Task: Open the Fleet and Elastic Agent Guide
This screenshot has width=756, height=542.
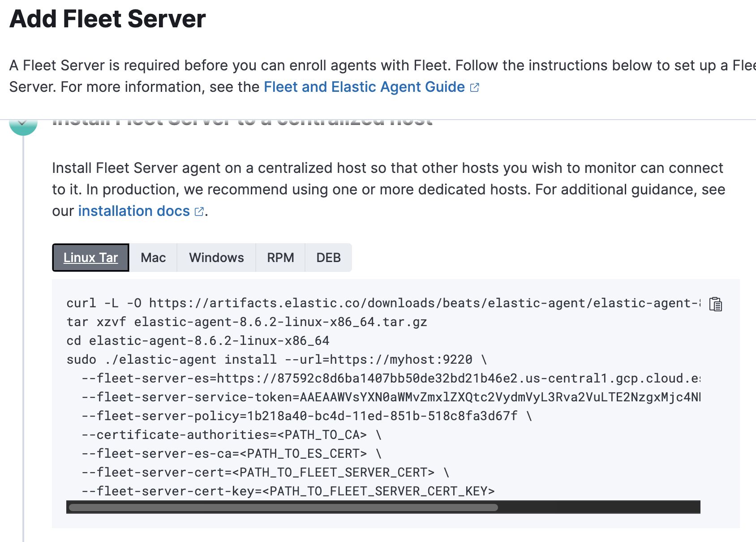Action: click(x=365, y=87)
